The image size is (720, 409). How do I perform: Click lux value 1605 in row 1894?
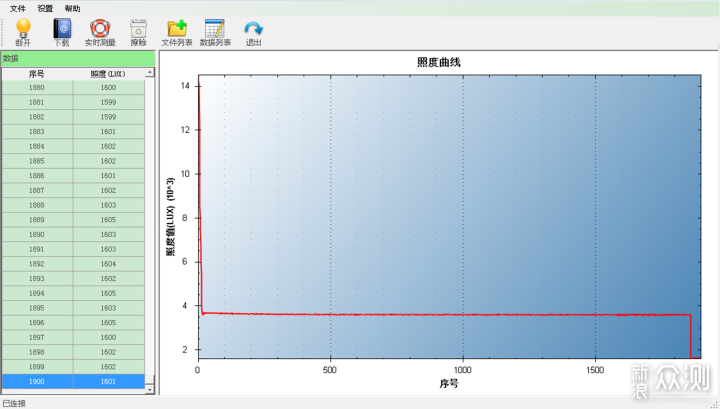coord(108,293)
